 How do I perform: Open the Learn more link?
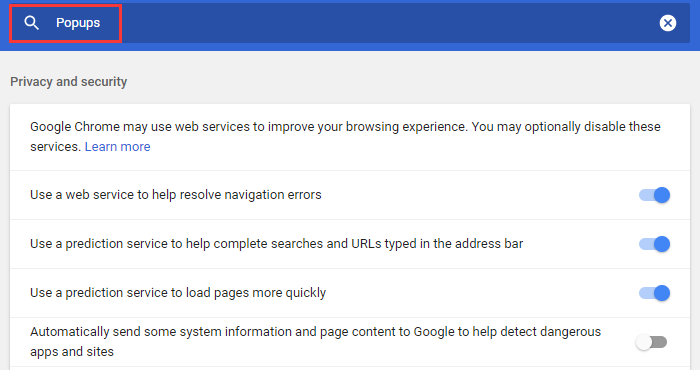(x=117, y=147)
